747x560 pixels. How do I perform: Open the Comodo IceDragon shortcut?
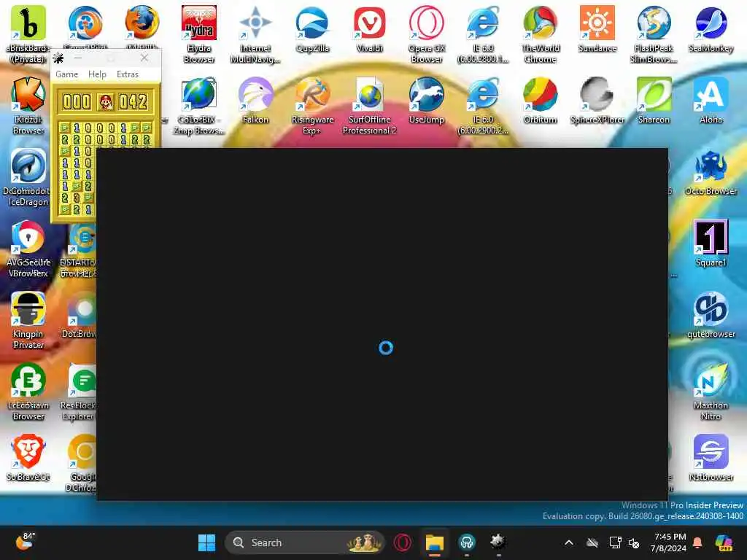click(x=28, y=176)
